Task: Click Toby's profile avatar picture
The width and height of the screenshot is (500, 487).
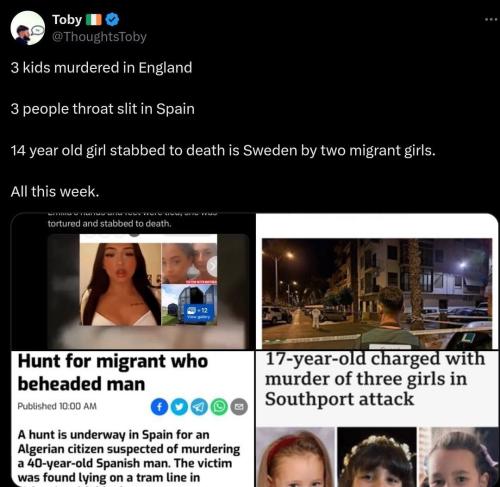Action: pos(28,28)
